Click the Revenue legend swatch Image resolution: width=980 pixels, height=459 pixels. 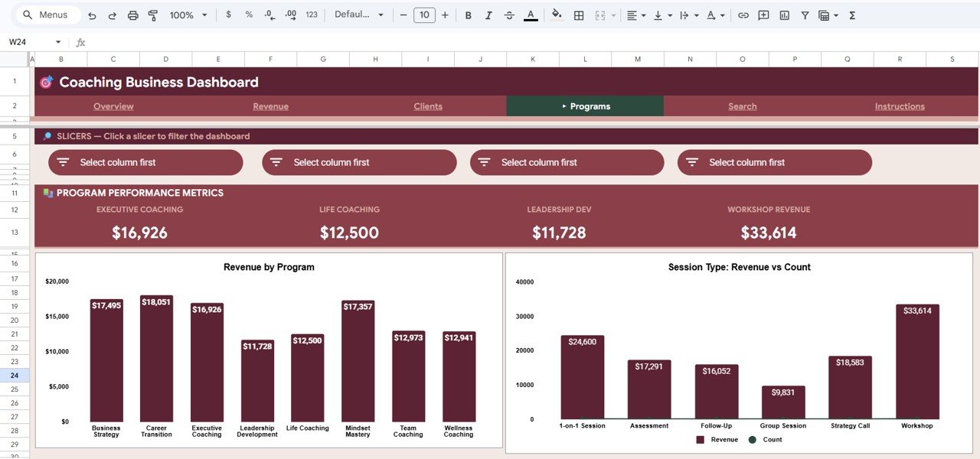(x=700, y=440)
